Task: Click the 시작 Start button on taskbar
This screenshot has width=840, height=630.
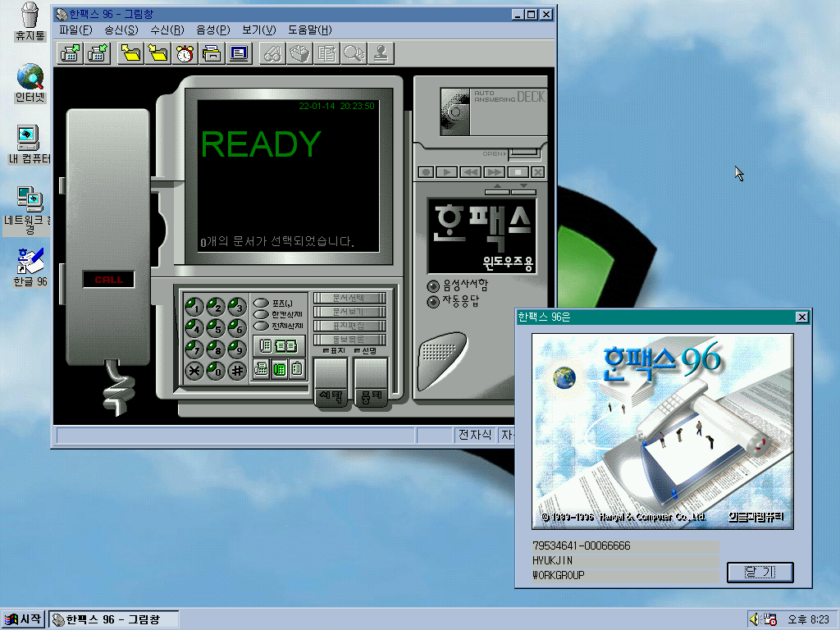Action: tap(22, 619)
